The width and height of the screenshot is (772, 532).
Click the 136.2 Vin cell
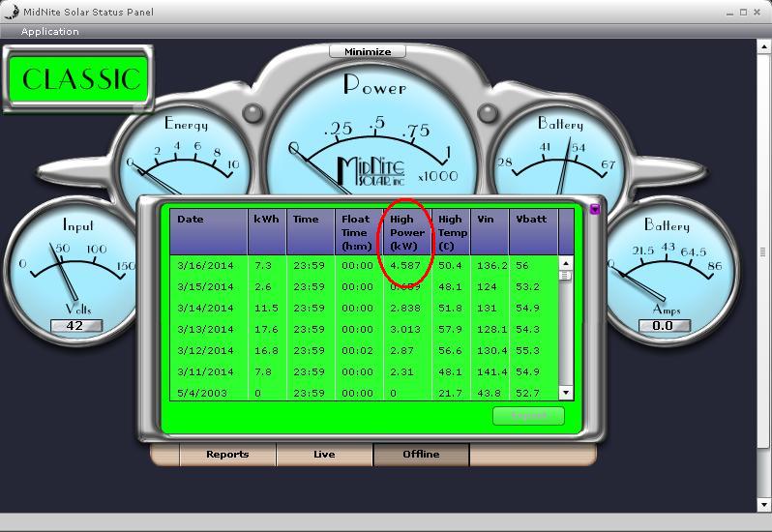491,266
